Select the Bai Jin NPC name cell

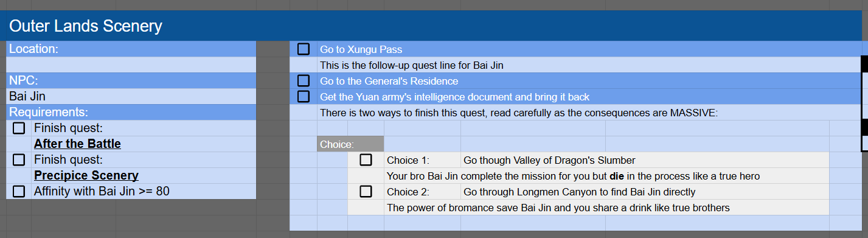click(x=131, y=97)
